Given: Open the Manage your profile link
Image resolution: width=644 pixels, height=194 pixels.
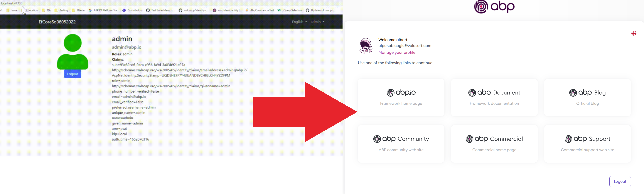Looking at the screenshot, I should click(x=397, y=52).
